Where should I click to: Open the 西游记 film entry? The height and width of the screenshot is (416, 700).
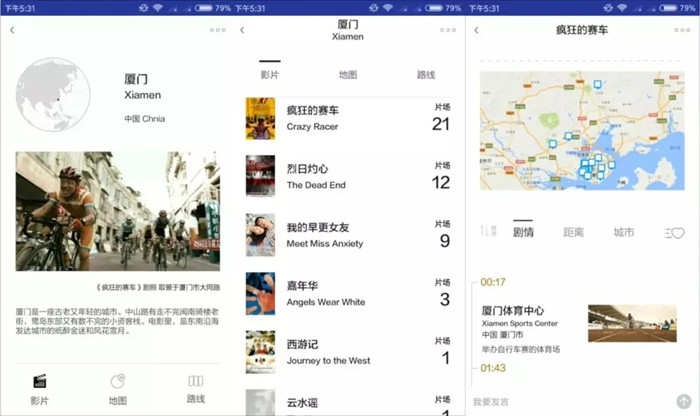pos(348,352)
